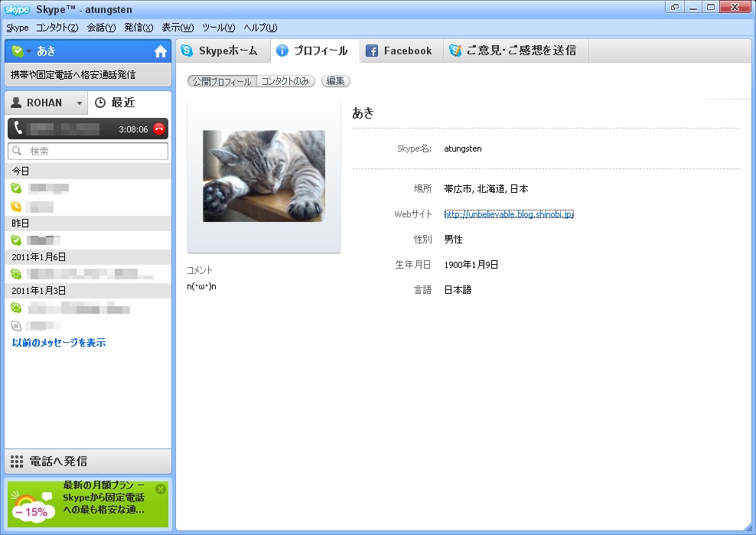Click the location 帯広市, 北海道, 日本
This screenshot has width=756, height=535.
pos(486,189)
